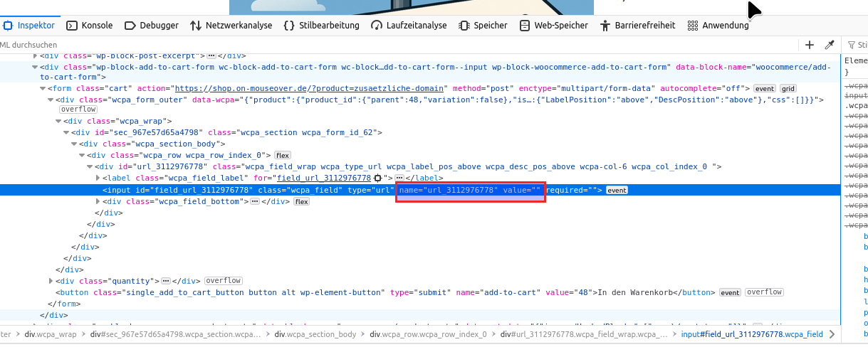Click the target icon in the label's for attribute

(388, 178)
